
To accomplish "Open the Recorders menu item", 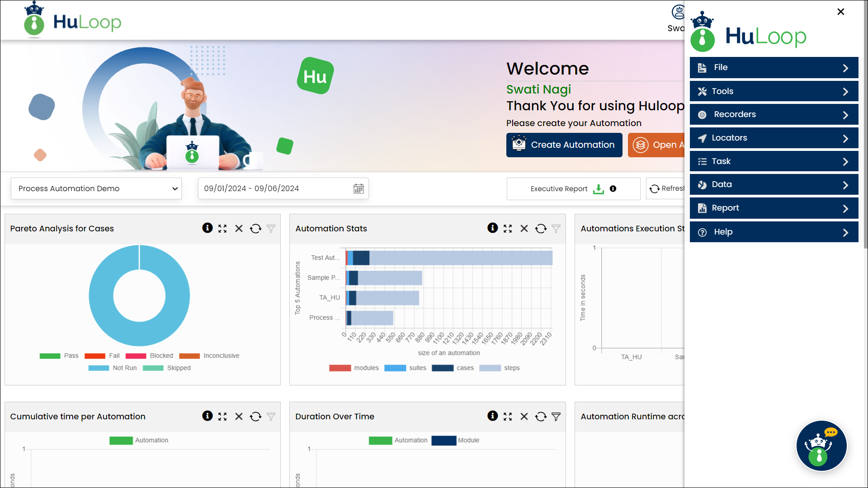I will click(774, 114).
